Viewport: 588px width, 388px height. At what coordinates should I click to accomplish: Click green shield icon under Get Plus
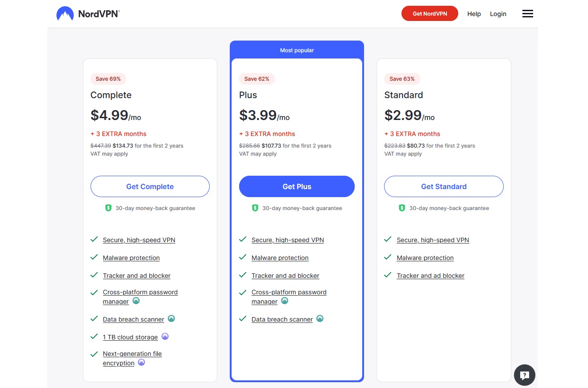click(255, 208)
